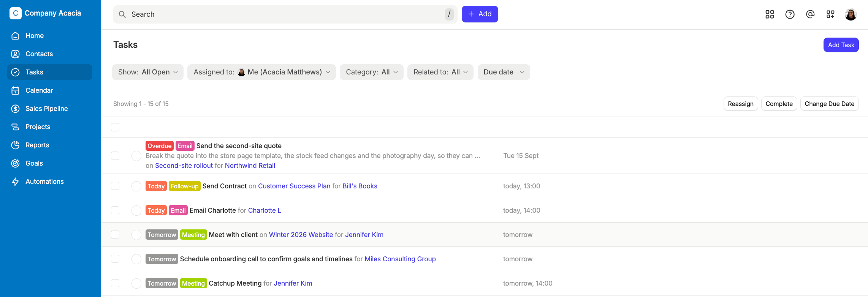The width and height of the screenshot is (868, 297).
Task: Mark Meet with client task complete circle
Action: tap(136, 235)
